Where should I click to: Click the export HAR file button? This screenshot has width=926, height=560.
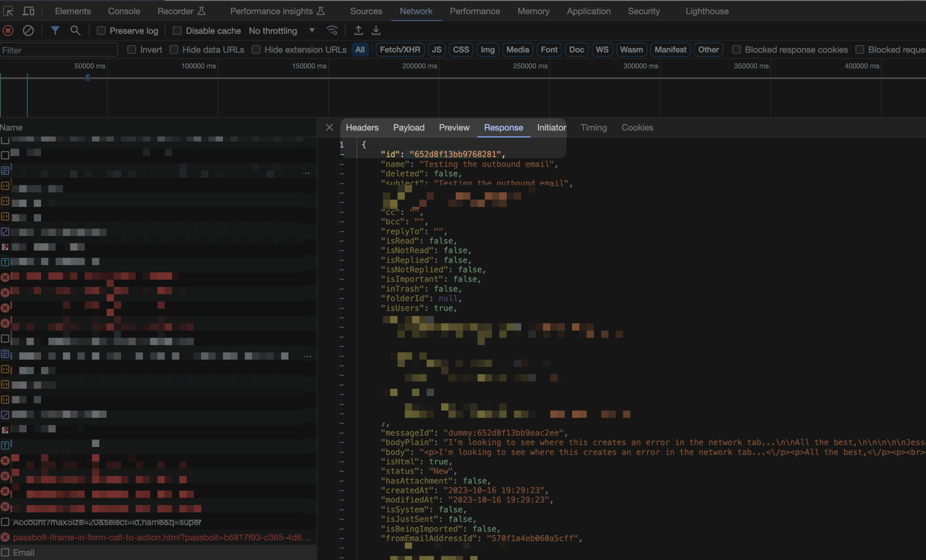click(376, 30)
